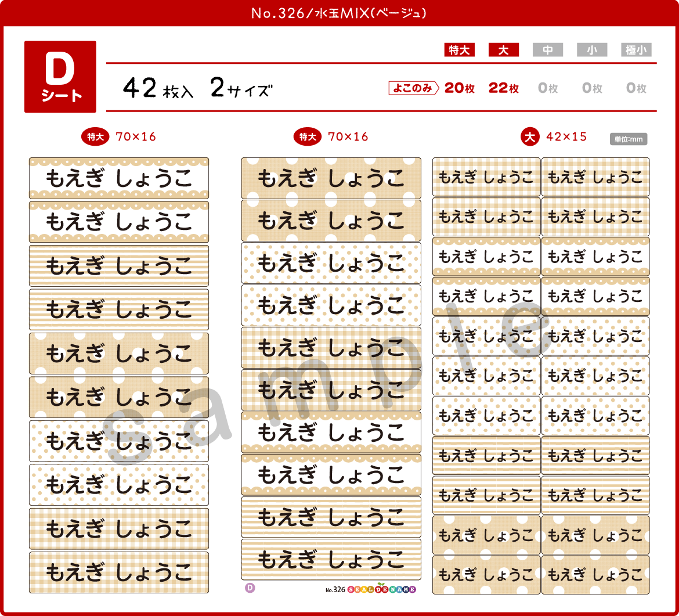
Task: Select the bottom-right big-dot label in 42×15 grid
Action: click(595, 574)
